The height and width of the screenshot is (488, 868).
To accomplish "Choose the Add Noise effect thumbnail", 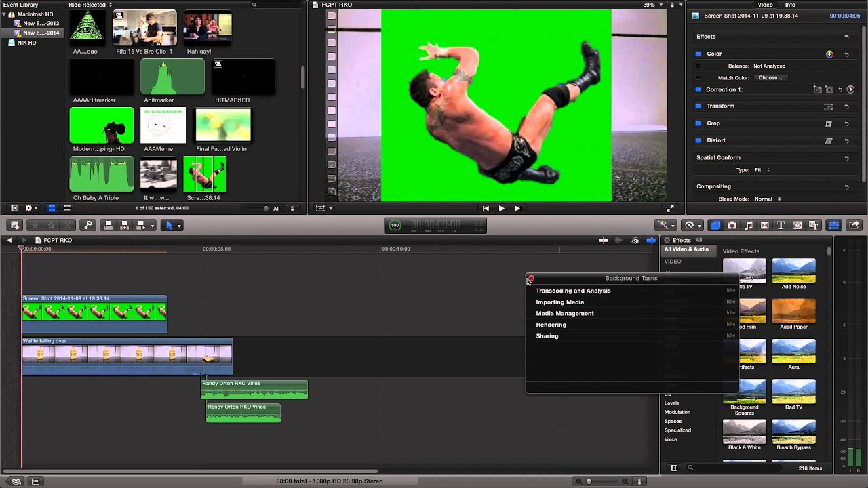I will 793,270.
